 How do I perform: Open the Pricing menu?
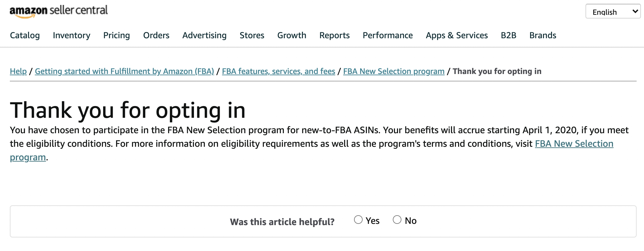coord(117,35)
